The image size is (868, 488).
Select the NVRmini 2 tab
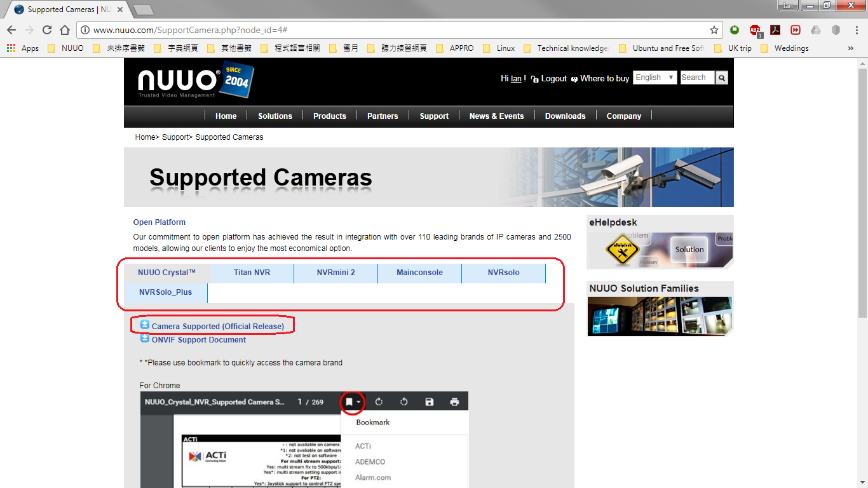(336, 273)
